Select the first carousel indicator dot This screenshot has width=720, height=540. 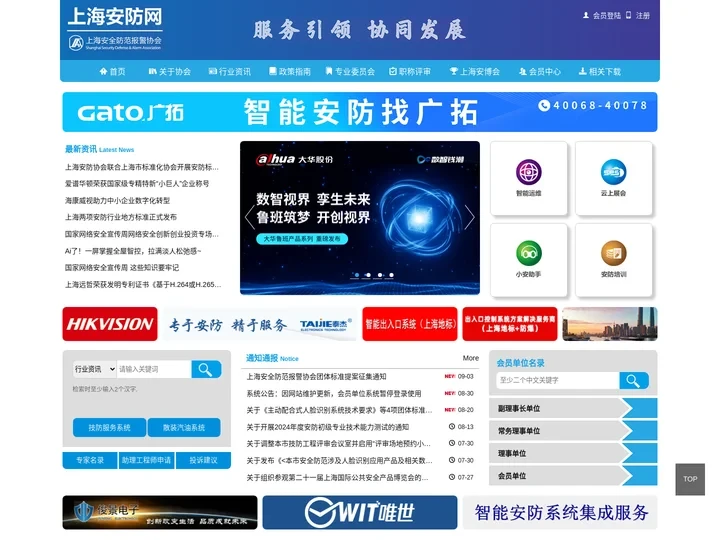pos(357,275)
